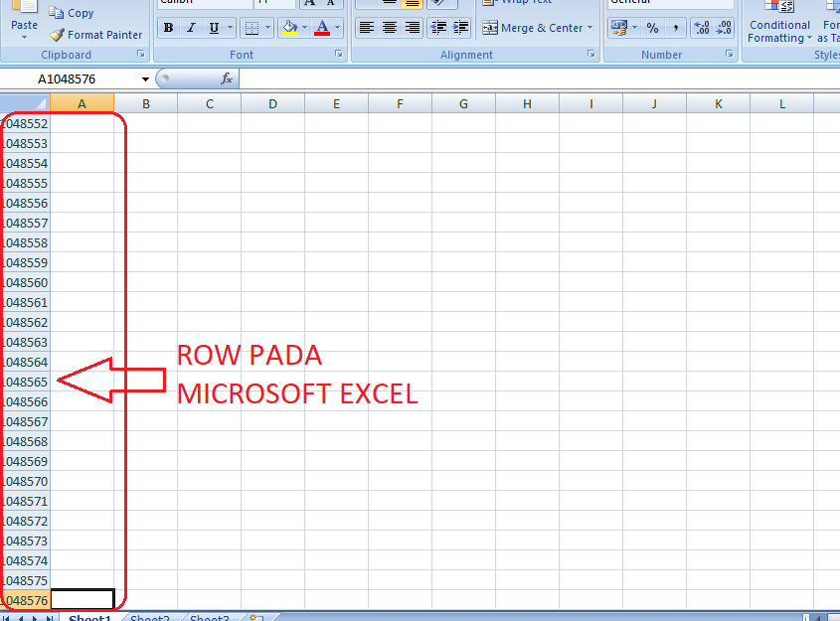The image size is (840, 621).
Task: Open the Name Box dropdown arrow
Action: pos(145,79)
